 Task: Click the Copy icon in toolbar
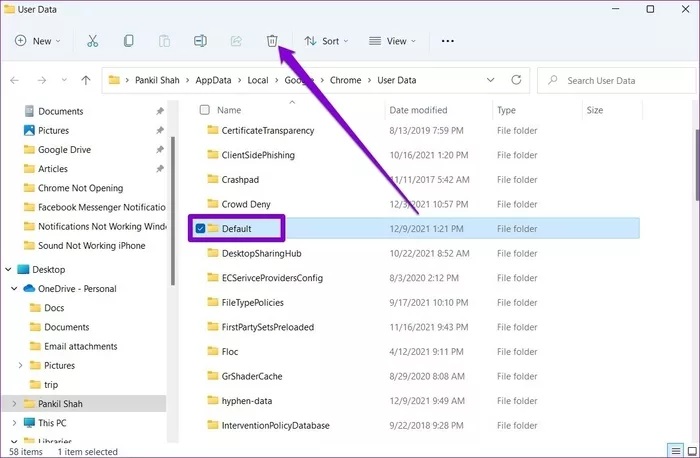[x=129, y=41]
